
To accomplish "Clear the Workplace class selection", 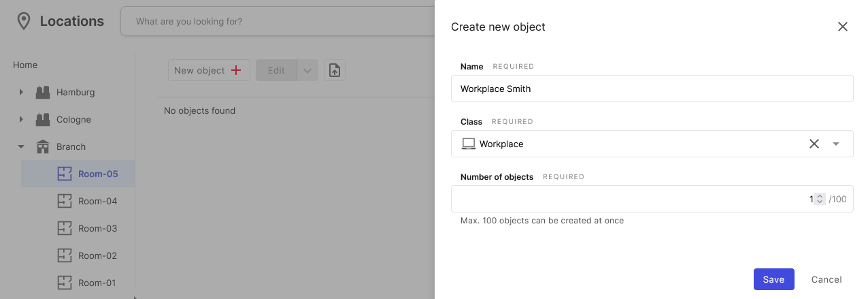I will [814, 144].
